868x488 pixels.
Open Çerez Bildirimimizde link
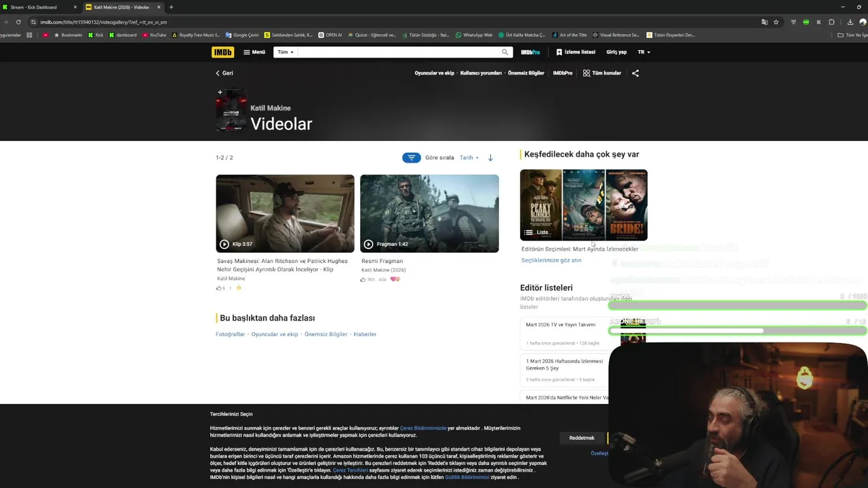tap(423, 428)
